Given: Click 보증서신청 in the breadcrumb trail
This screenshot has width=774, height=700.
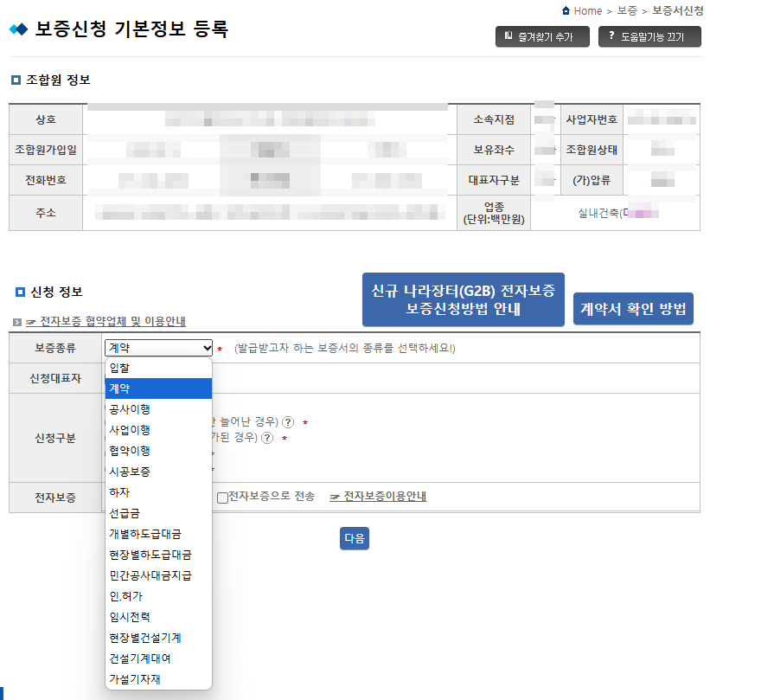Looking at the screenshot, I should click(x=679, y=11).
